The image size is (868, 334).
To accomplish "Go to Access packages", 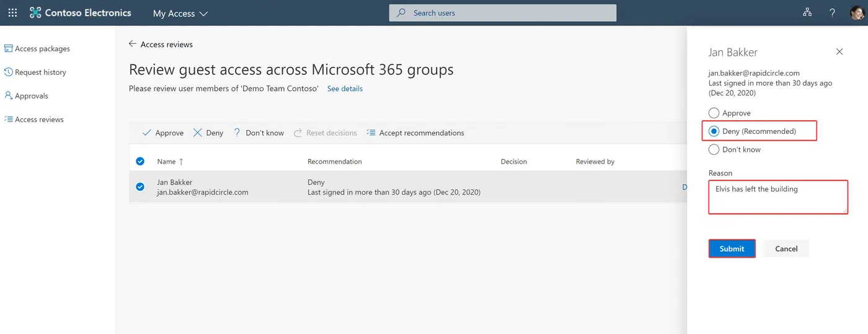I will 37,48.
